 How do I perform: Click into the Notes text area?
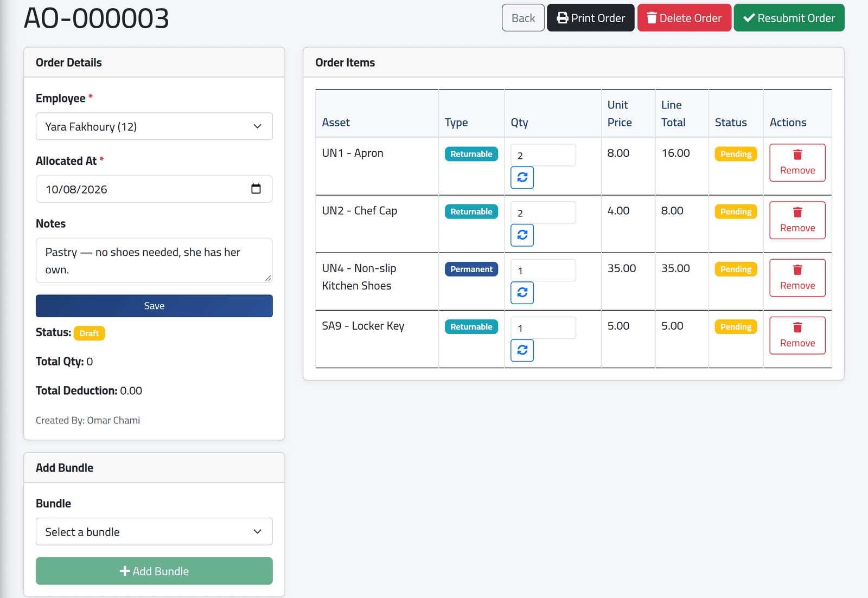(154, 260)
